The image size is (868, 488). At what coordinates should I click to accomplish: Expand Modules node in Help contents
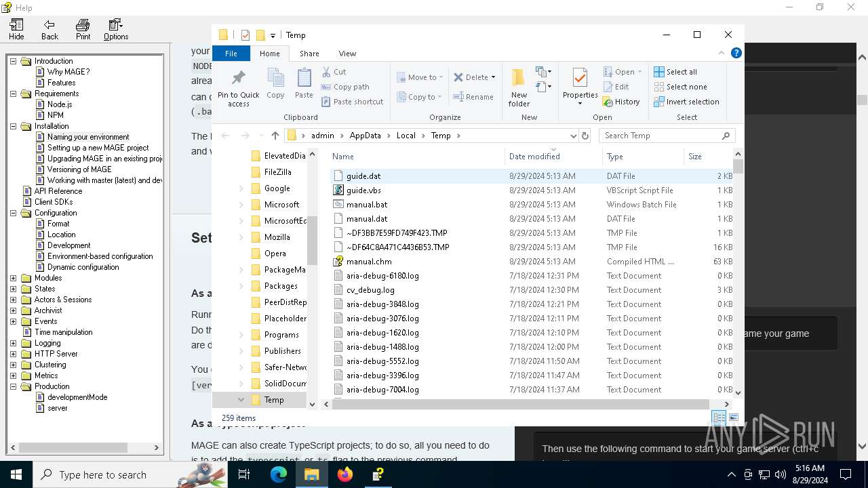pos(13,278)
